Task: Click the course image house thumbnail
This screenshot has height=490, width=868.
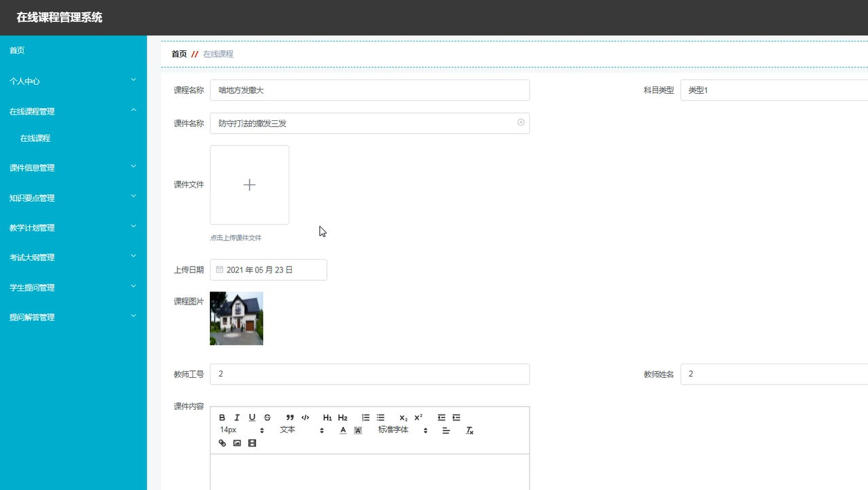Action: click(236, 318)
